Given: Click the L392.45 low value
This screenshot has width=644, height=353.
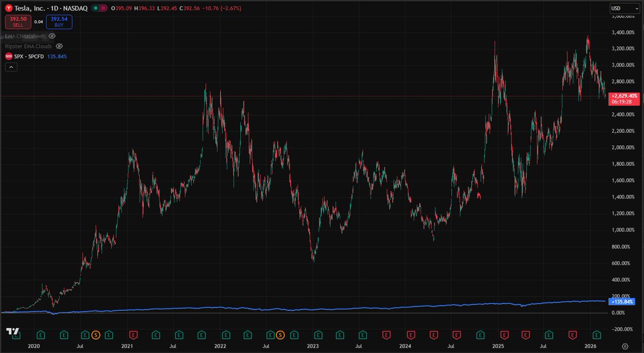Looking at the screenshot, I should click(x=167, y=8).
